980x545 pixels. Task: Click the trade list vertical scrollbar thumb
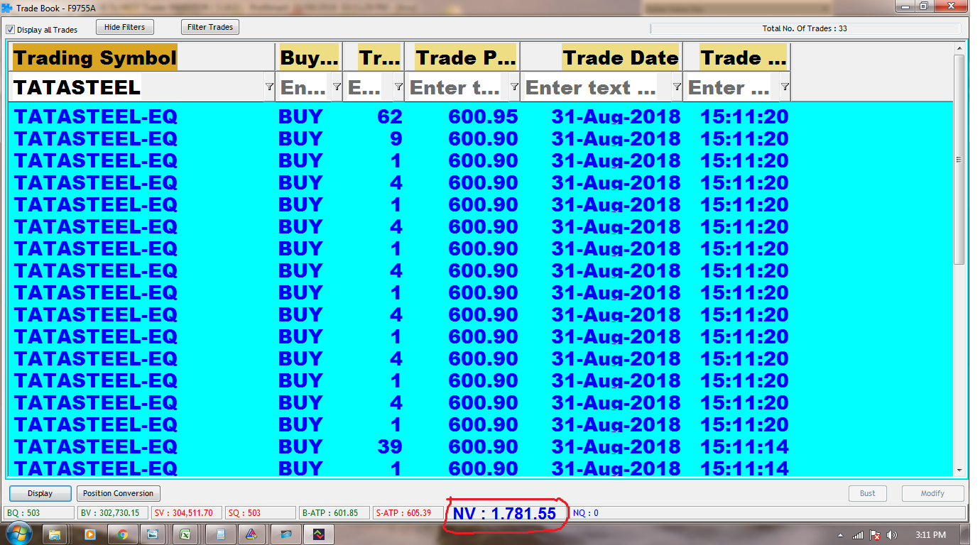click(x=959, y=160)
